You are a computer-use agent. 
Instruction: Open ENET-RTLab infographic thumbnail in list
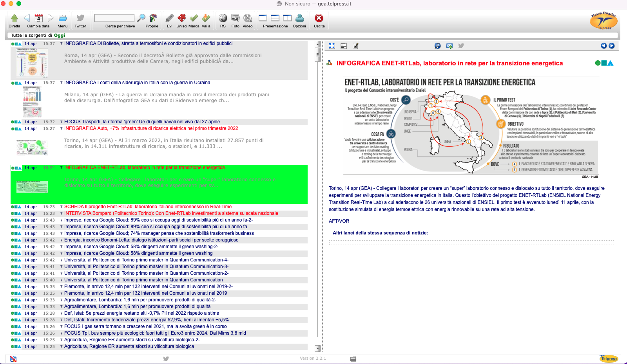pos(32,187)
